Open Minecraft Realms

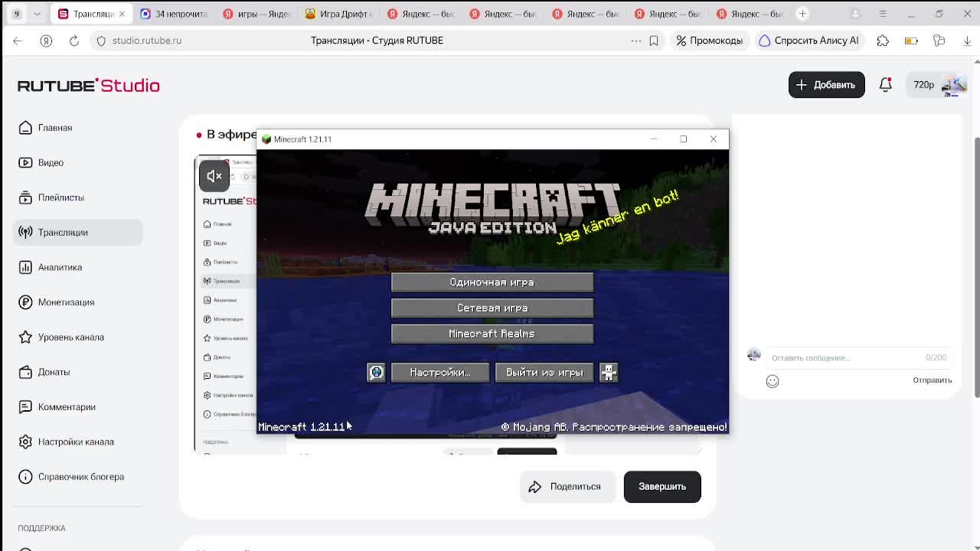point(492,334)
